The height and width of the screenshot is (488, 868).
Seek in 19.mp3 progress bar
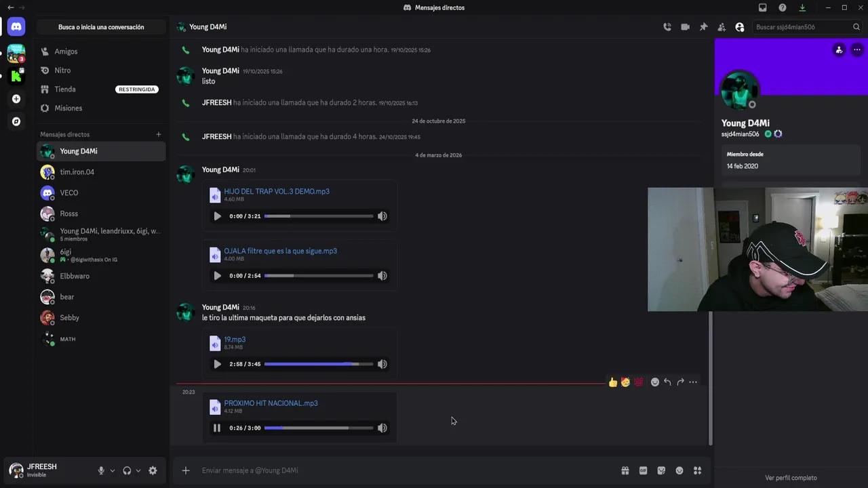(319, 364)
